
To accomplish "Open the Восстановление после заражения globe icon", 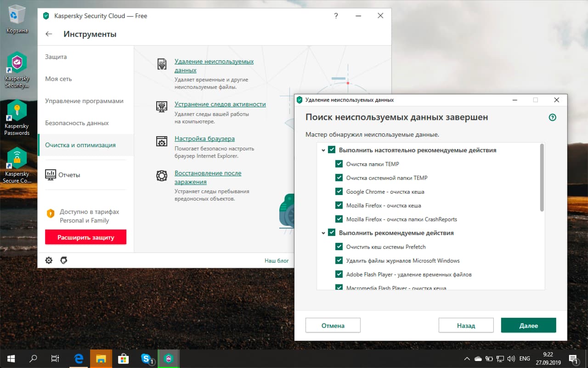I will (x=162, y=176).
